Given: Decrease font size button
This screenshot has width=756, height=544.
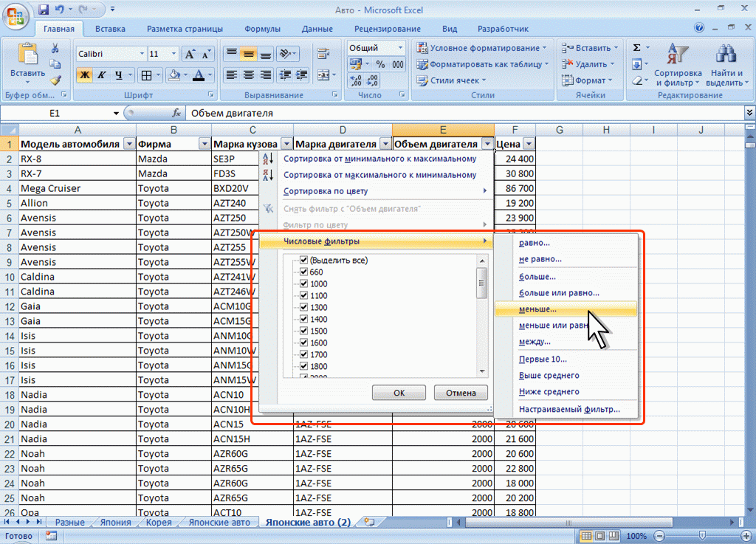Looking at the screenshot, I should point(206,54).
